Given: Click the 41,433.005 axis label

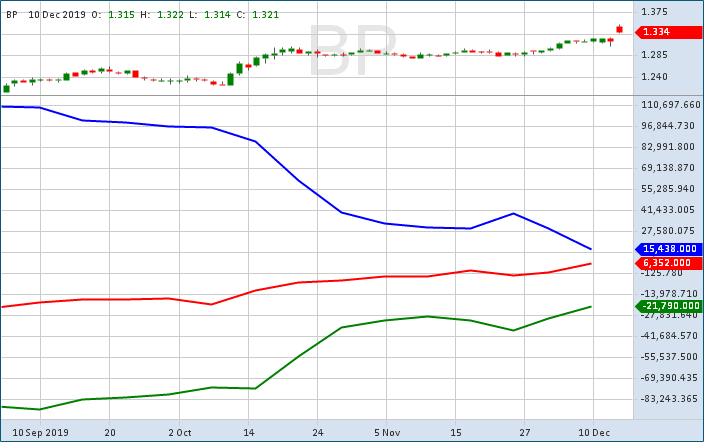Looking at the screenshot, I should pyautogui.click(x=668, y=210).
